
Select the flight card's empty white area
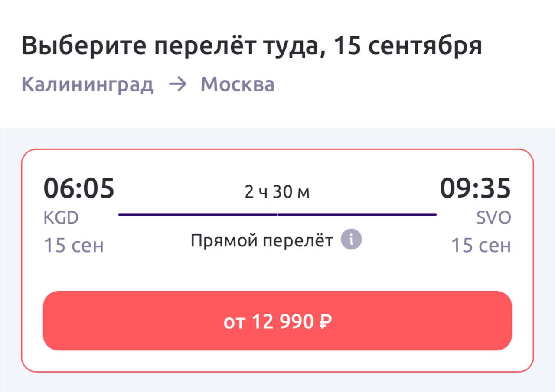[277, 273]
